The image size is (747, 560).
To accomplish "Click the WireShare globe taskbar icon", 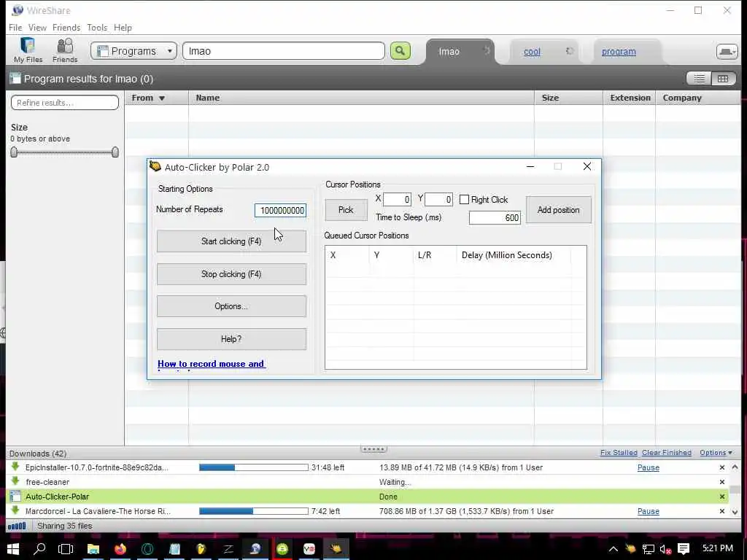I will point(255,549).
